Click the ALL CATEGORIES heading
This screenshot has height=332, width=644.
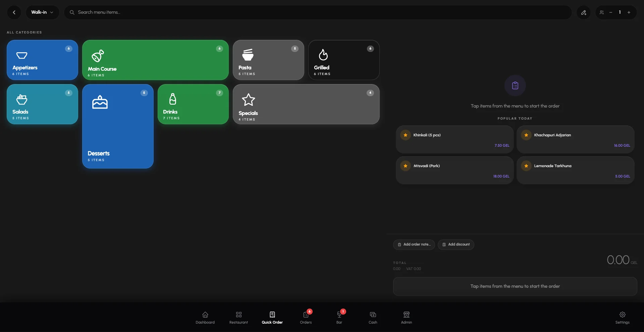(x=24, y=32)
